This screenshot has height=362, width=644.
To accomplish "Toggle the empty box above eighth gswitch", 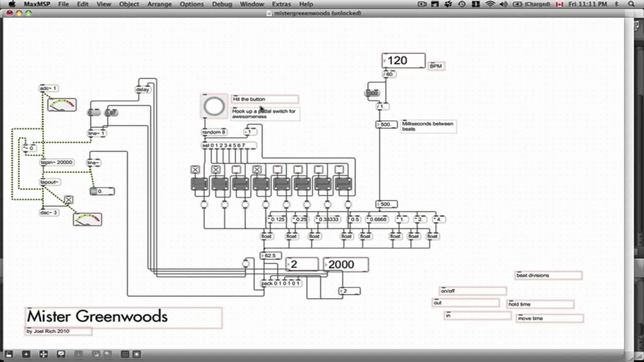I will click(x=340, y=169).
